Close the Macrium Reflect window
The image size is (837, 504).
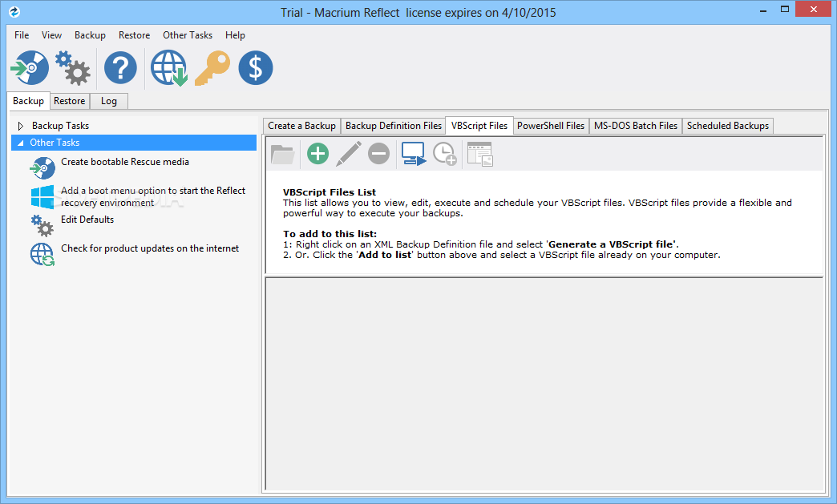pyautogui.click(x=814, y=9)
